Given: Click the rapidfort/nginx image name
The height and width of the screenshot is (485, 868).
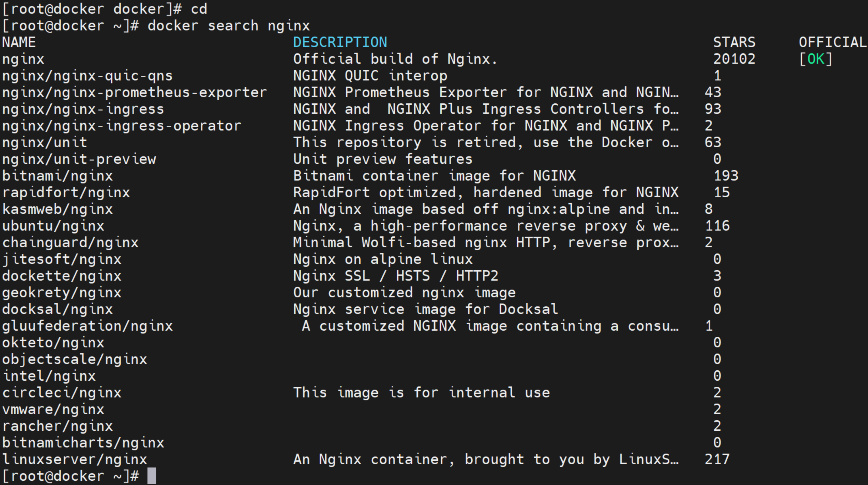Looking at the screenshot, I should 66,193.
